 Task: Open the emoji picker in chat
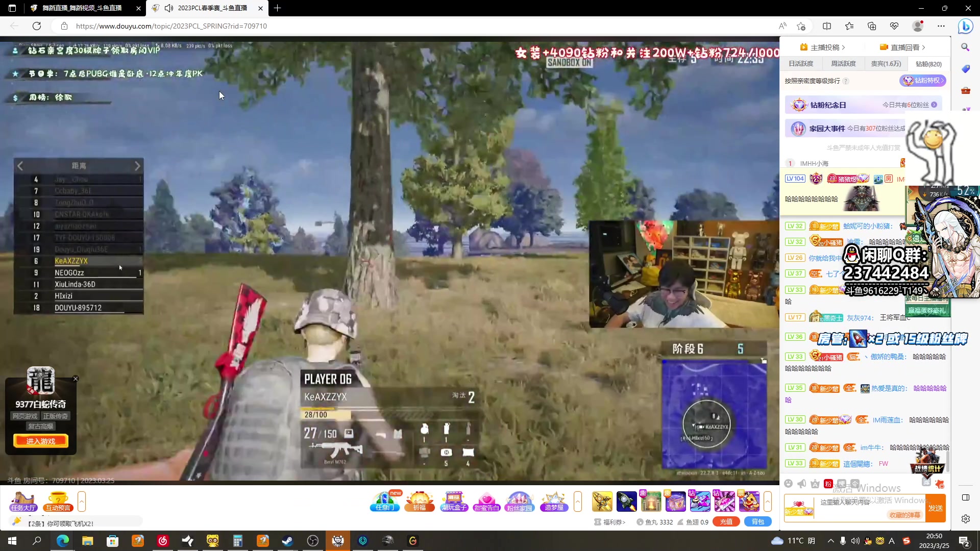(789, 484)
